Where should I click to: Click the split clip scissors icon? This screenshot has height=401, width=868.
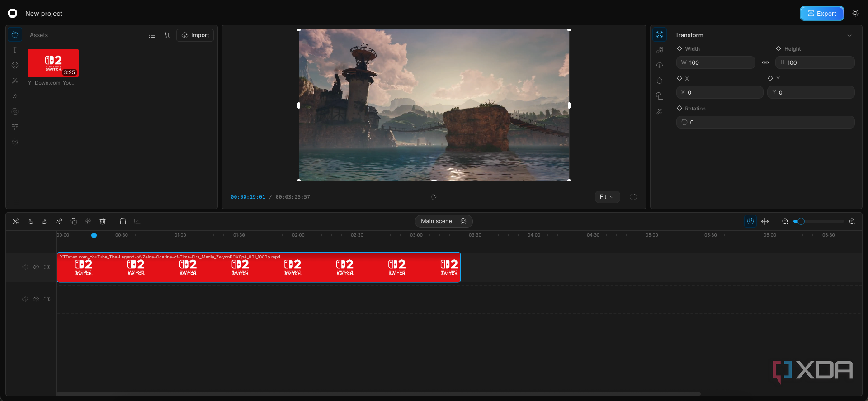pos(16,221)
